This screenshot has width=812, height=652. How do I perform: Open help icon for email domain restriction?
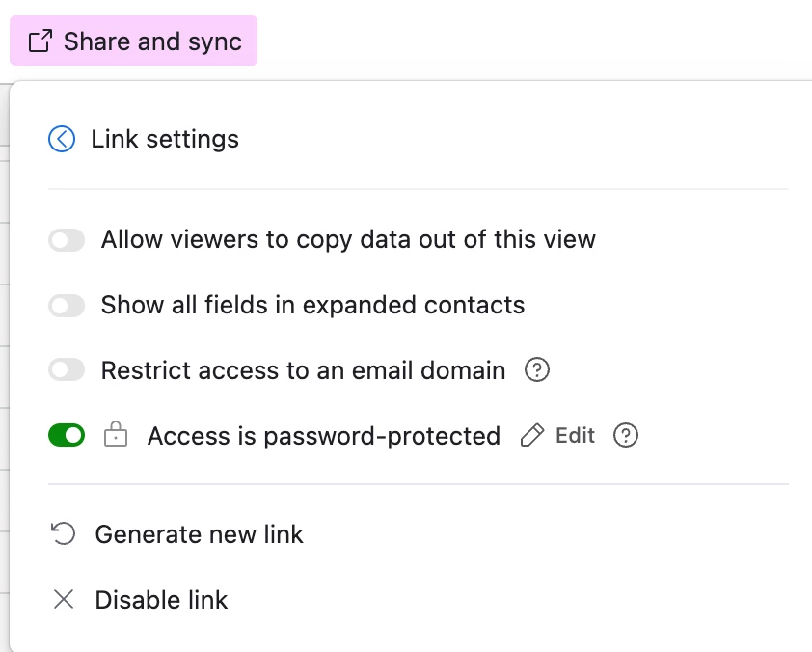point(537,370)
